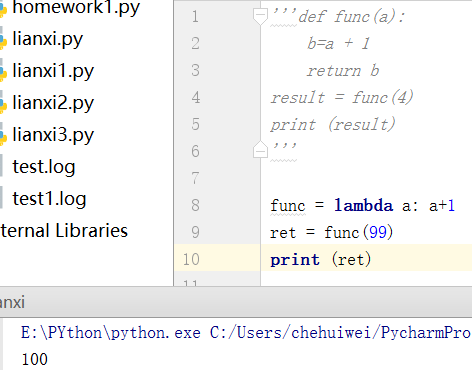This screenshot has height=370, width=472.
Task: Open lianxi.py file
Action: pos(47,39)
